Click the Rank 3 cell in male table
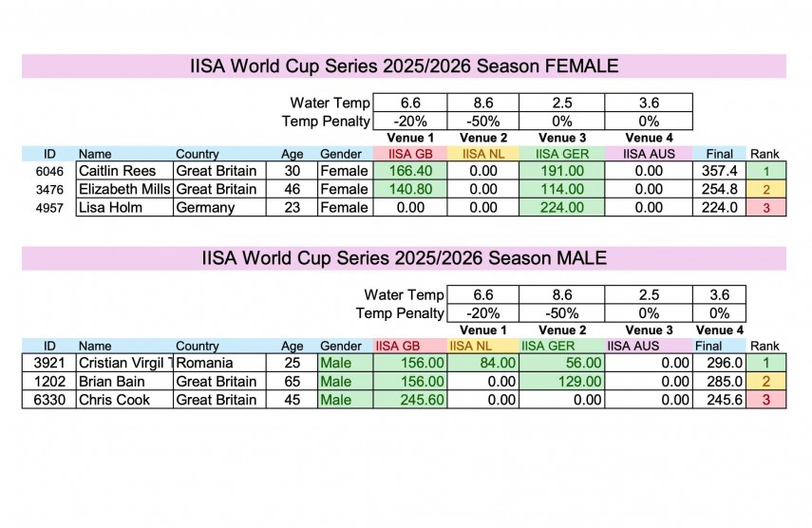 pos(765,400)
